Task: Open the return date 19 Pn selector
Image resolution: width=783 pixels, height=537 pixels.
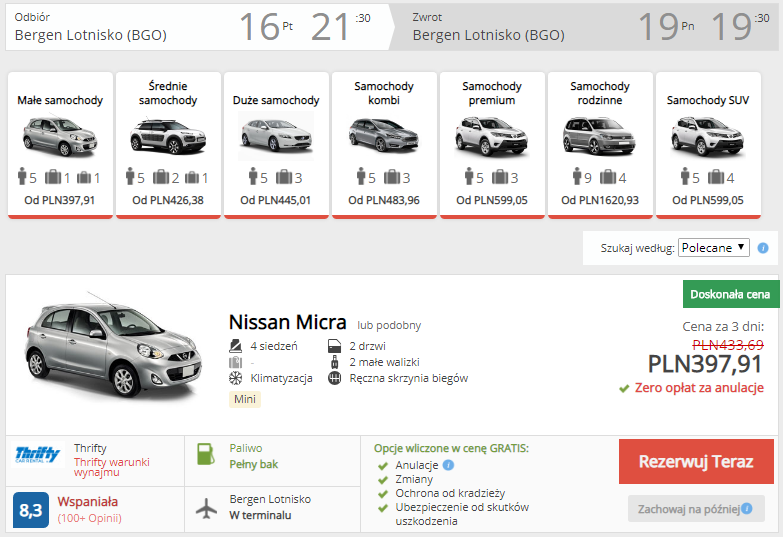Action: point(667,27)
